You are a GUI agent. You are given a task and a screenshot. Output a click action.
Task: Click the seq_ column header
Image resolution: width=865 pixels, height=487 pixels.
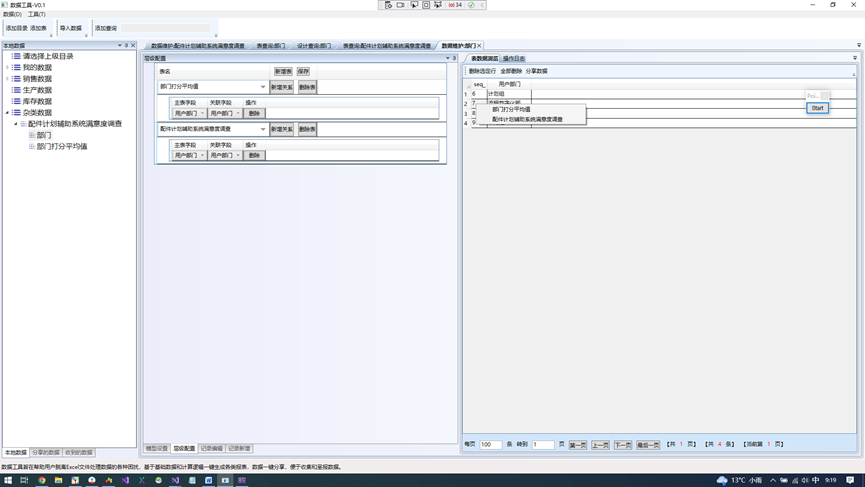tap(479, 84)
